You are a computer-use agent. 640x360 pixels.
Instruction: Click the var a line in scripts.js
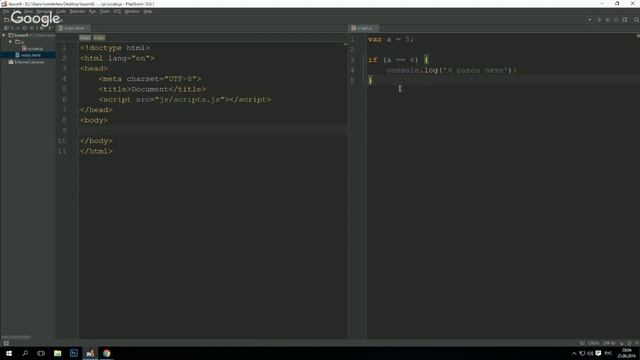pyautogui.click(x=391, y=40)
